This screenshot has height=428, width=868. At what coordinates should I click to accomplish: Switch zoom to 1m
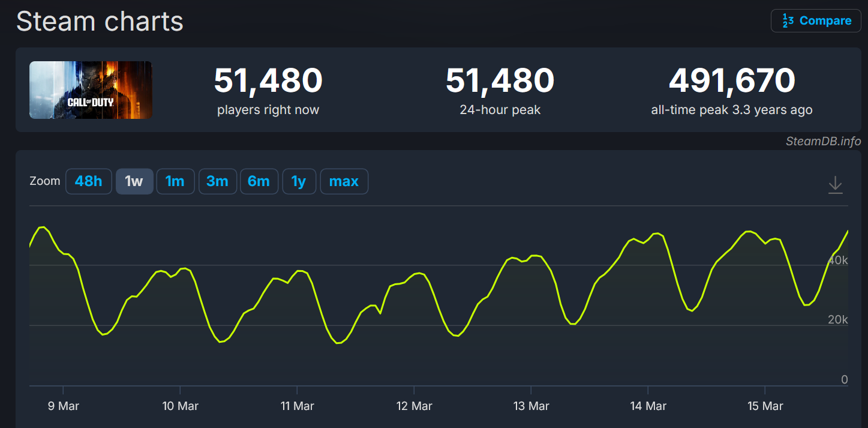[x=175, y=181]
